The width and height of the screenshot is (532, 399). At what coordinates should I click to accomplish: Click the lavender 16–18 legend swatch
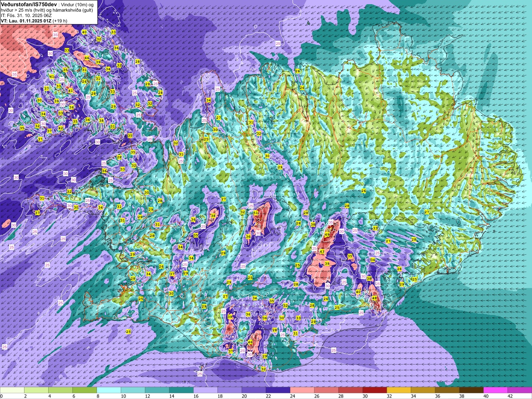point(205,390)
